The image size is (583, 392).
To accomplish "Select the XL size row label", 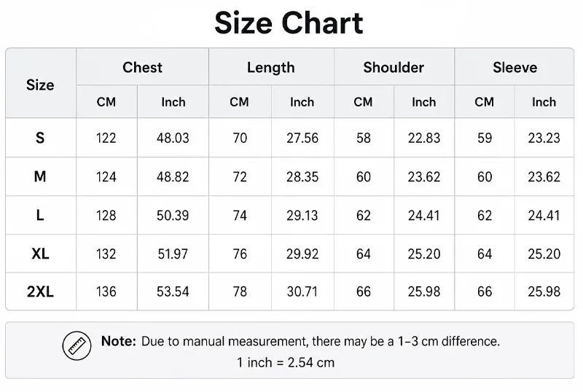I will pos(40,254).
